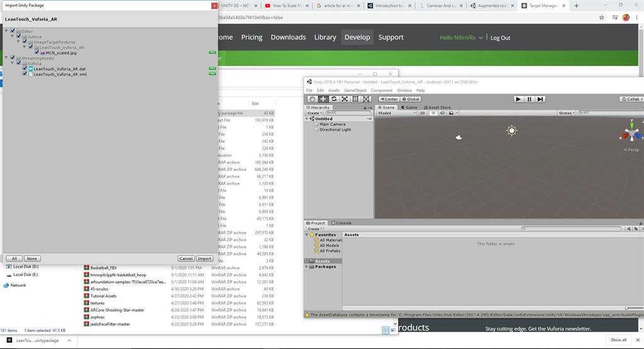The height and width of the screenshot is (349, 644).
Task: Bookmark this page with the star icon
Action: click(x=602, y=17)
